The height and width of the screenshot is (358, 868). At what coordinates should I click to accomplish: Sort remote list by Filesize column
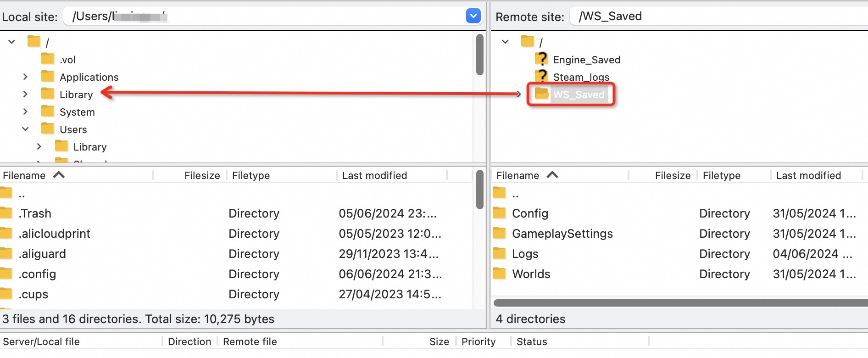pyautogui.click(x=672, y=175)
